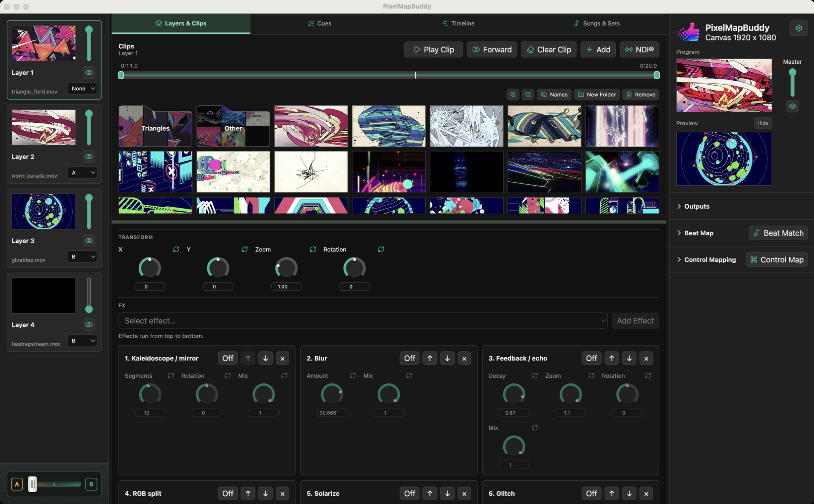The width and height of the screenshot is (814, 504).
Task: Reset the X transform value
Action: (176, 249)
